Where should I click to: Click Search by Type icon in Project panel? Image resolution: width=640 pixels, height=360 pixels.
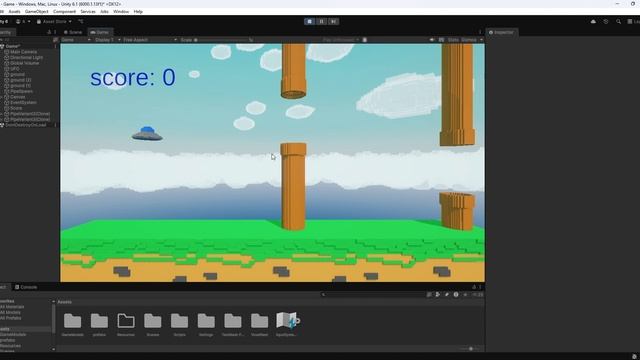438,294
